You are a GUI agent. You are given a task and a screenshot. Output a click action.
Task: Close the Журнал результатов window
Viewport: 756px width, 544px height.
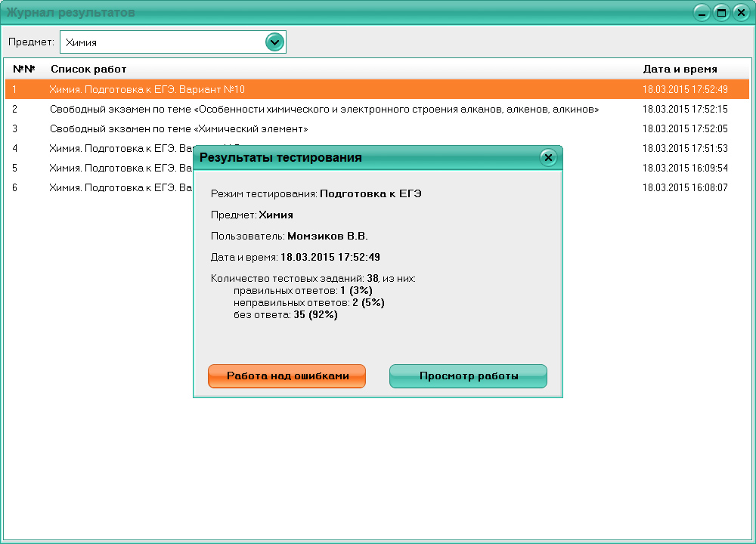click(739, 11)
